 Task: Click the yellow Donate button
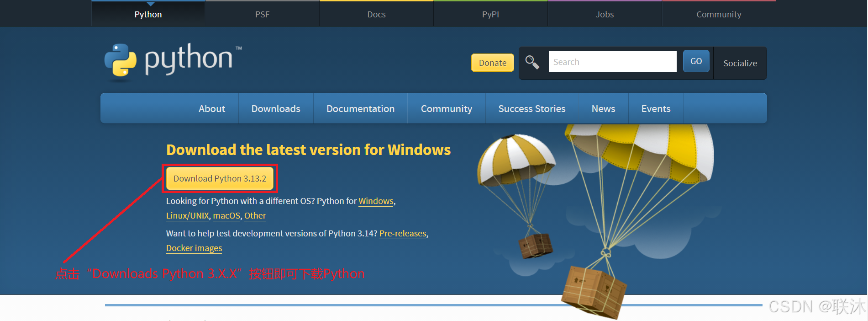[493, 63]
